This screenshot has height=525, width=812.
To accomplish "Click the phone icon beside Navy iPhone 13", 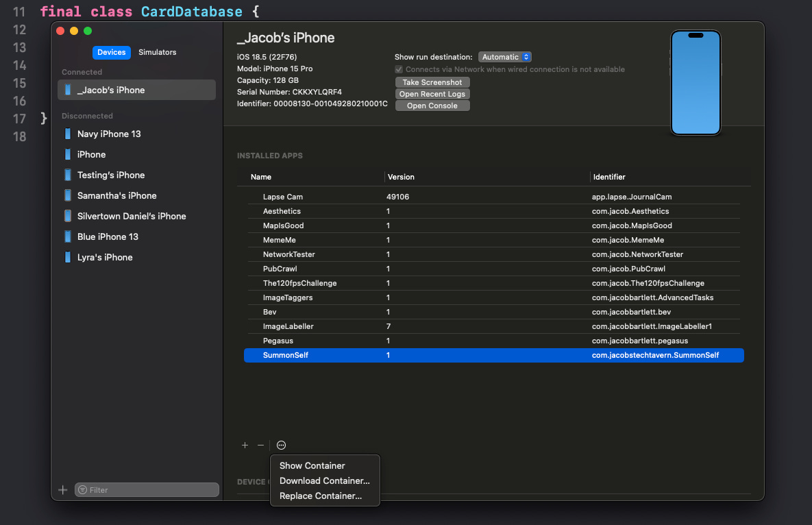I will coord(68,134).
